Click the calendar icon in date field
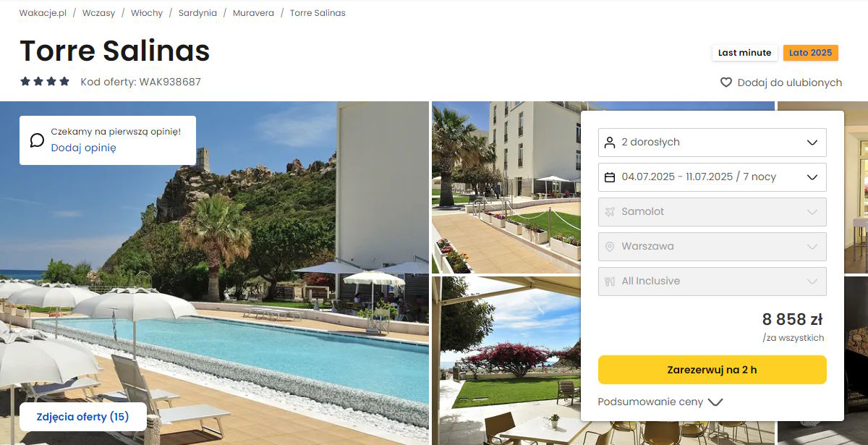The height and width of the screenshot is (445, 868). click(x=610, y=177)
